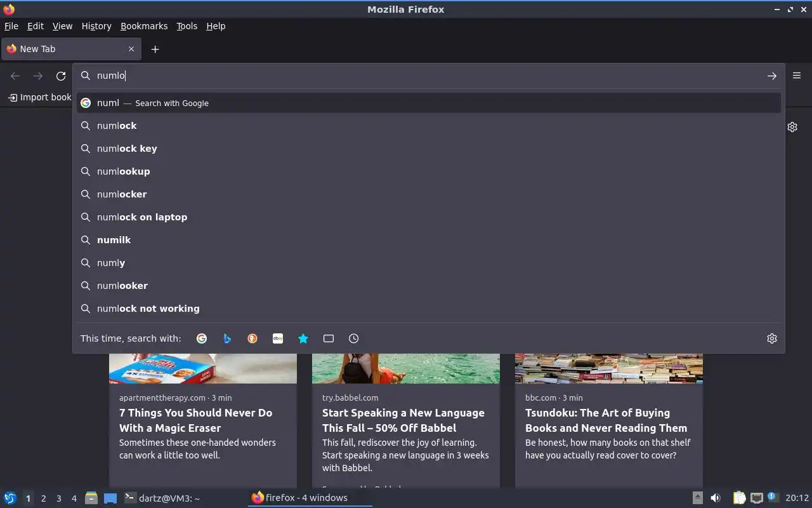Search open tabs using the tab icon
This screenshot has width=812, height=508.
pyautogui.click(x=329, y=338)
